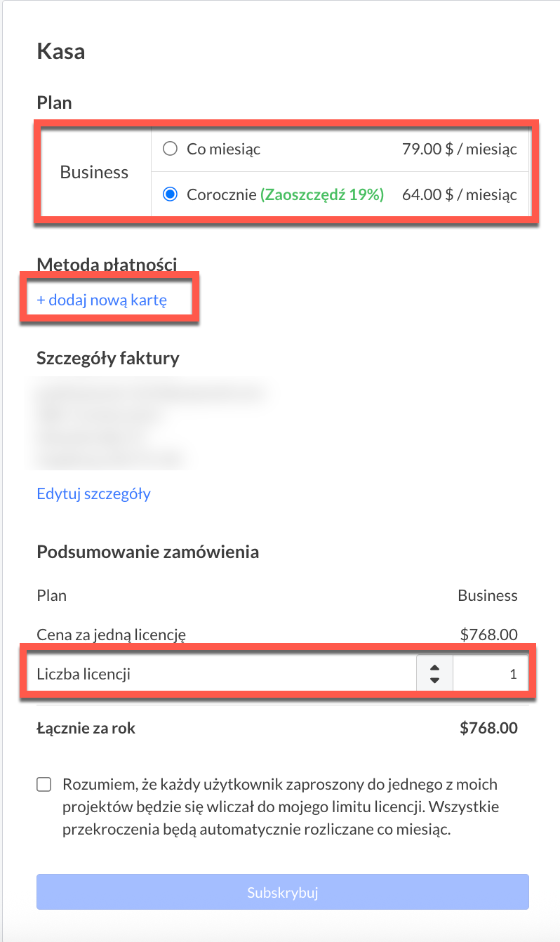
Task: Click the "Cena za jedną licencję" label
Action: pos(111,635)
